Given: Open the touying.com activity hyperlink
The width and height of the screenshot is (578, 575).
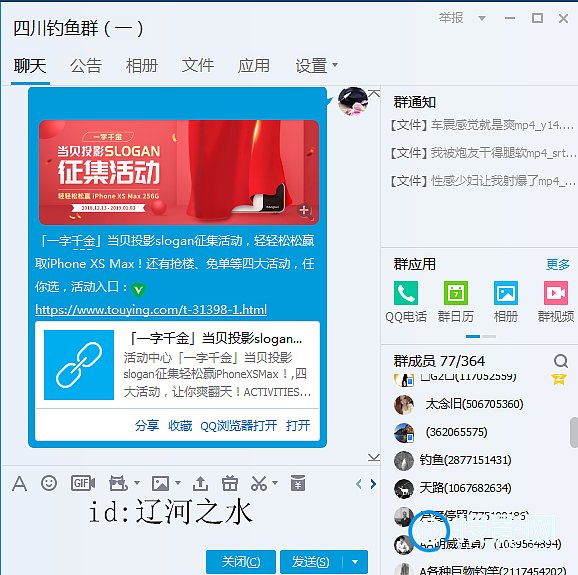Looking at the screenshot, I should 151,309.
